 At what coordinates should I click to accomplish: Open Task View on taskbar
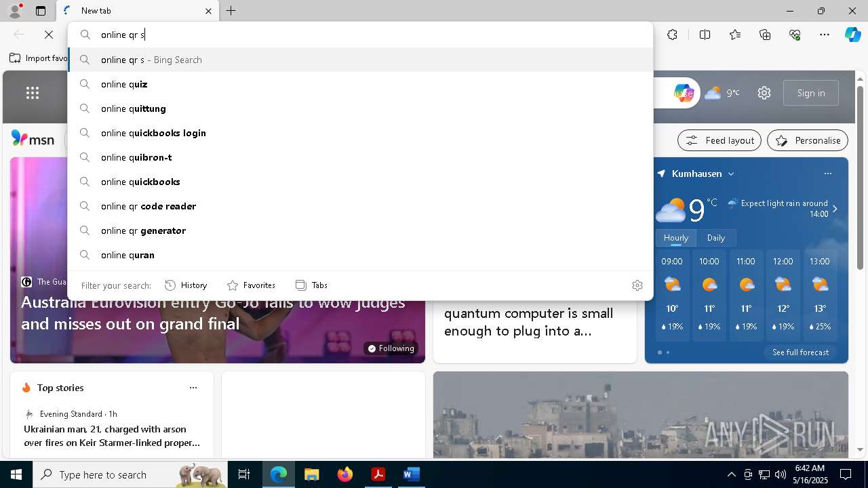pyautogui.click(x=244, y=474)
